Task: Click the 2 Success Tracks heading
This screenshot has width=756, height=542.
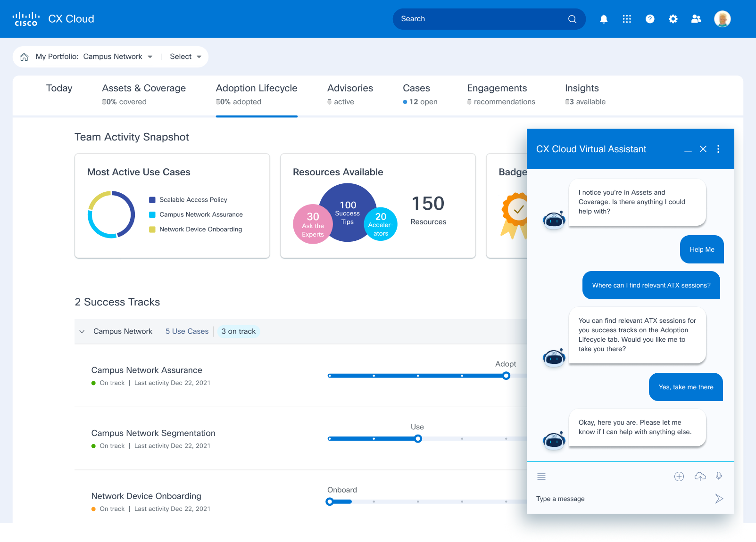Action: coord(117,302)
